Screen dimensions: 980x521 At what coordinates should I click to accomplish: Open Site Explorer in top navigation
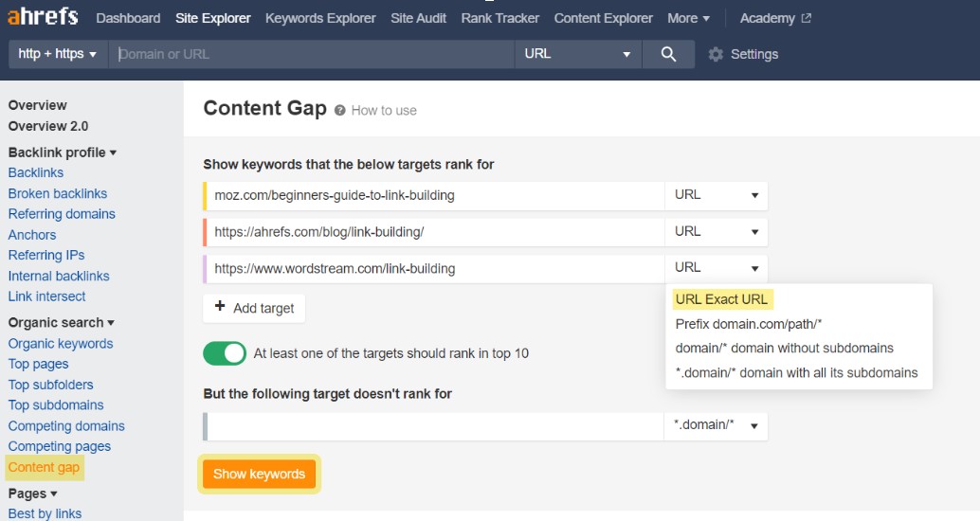pyautogui.click(x=212, y=18)
